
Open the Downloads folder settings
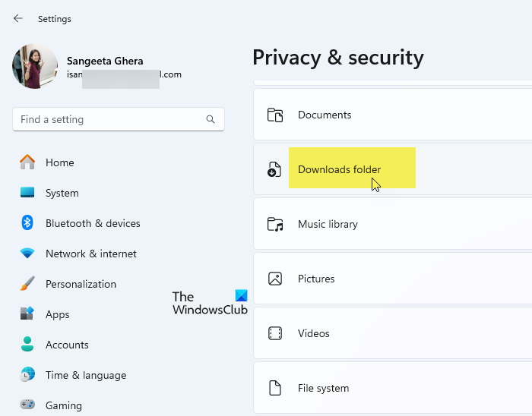[x=392, y=169]
